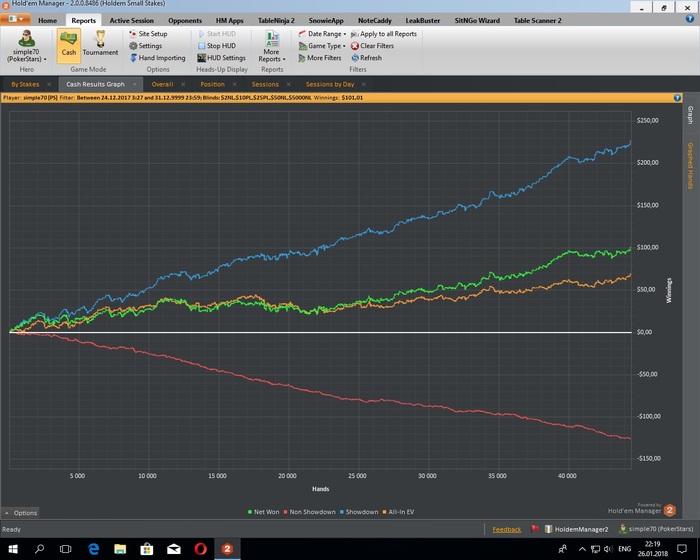700x560 pixels.
Task: Select the Graph side tab
Action: [690, 115]
